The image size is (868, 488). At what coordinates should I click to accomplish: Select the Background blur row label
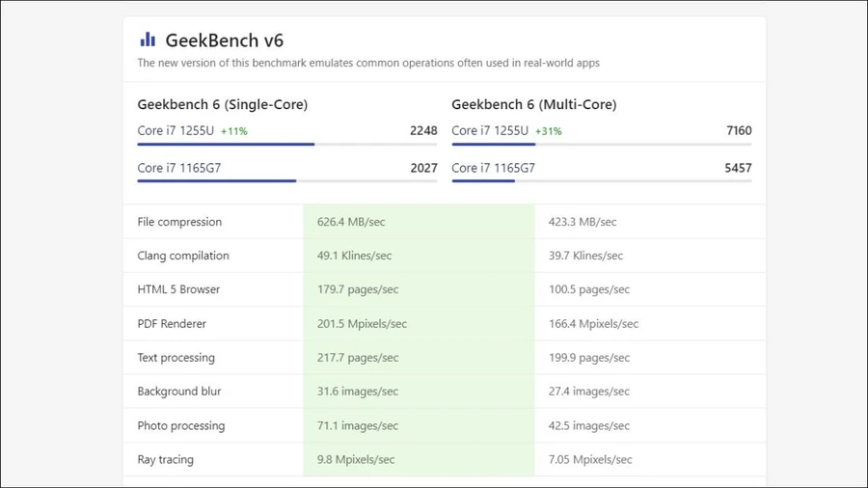click(x=178, y=392)
